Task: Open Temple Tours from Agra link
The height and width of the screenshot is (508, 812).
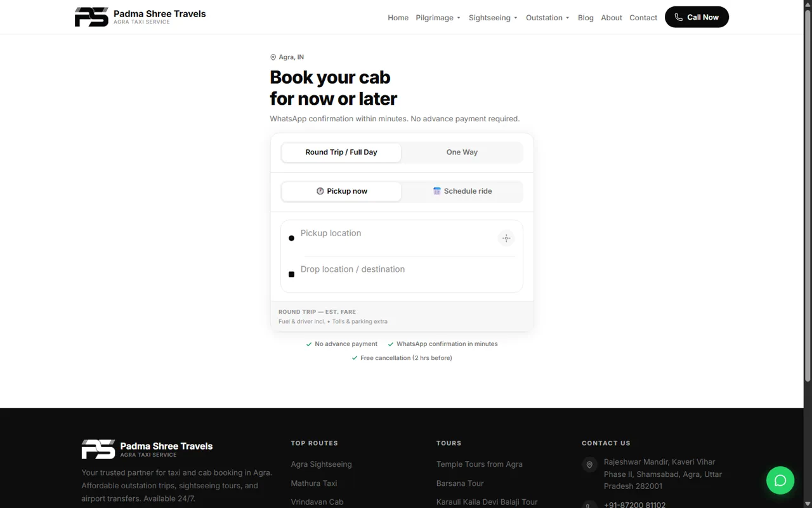Action: 479,464
